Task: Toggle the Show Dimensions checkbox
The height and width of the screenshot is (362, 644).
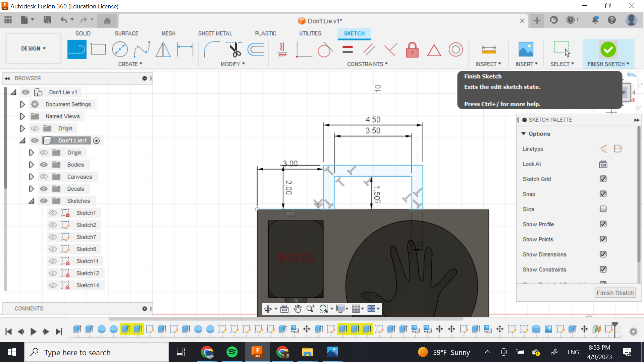Action: pos(603,254)
